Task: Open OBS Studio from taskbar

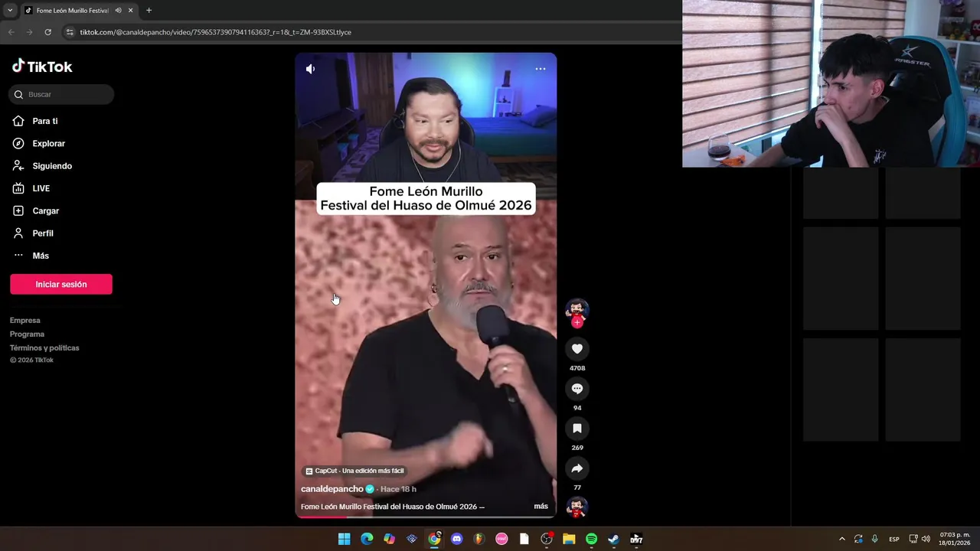Action: (547, 539)
